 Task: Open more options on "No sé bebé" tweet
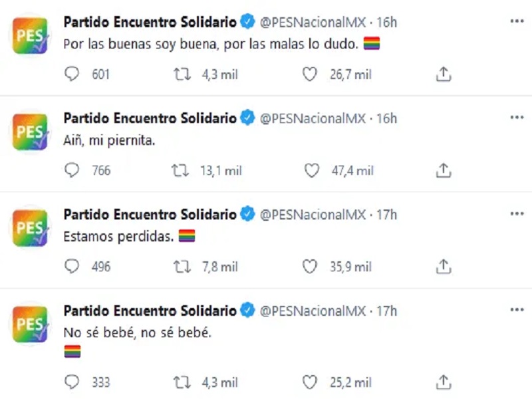point(517,310)
